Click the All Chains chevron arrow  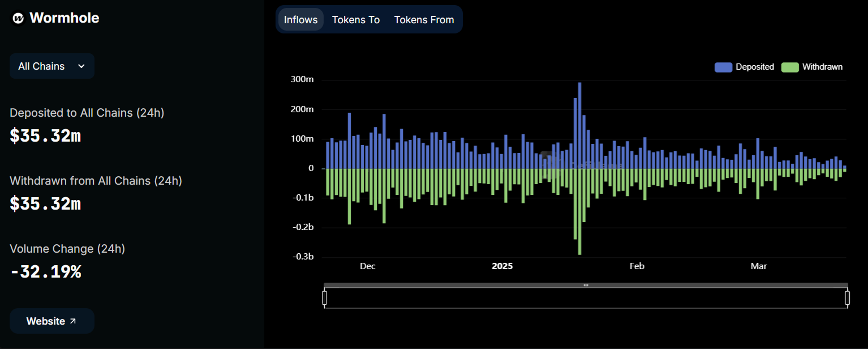coord(81,66)
